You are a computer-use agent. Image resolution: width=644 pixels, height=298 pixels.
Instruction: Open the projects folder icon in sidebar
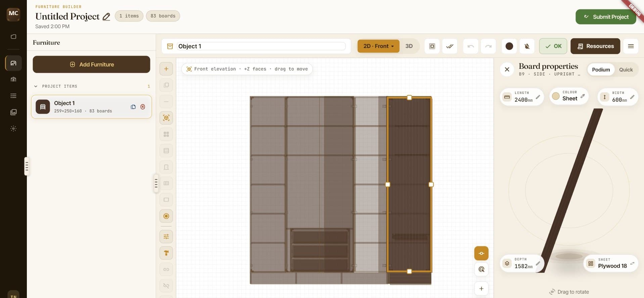13,37
